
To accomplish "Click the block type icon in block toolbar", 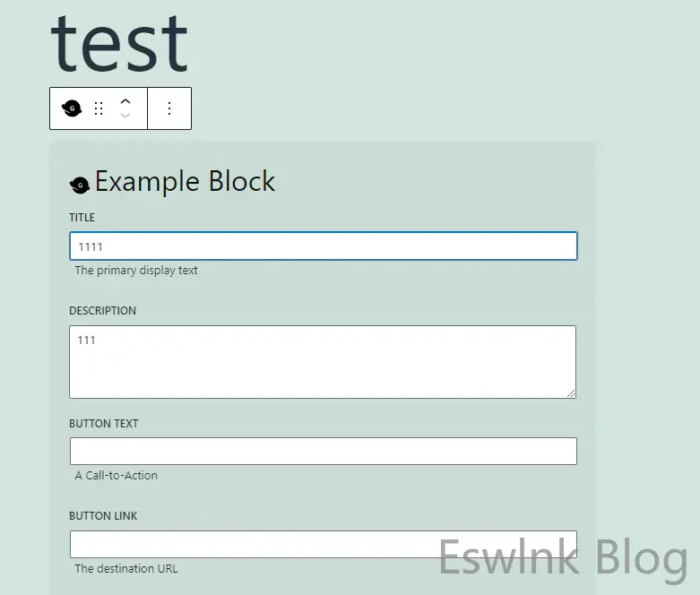I will [x=72, y=108].
